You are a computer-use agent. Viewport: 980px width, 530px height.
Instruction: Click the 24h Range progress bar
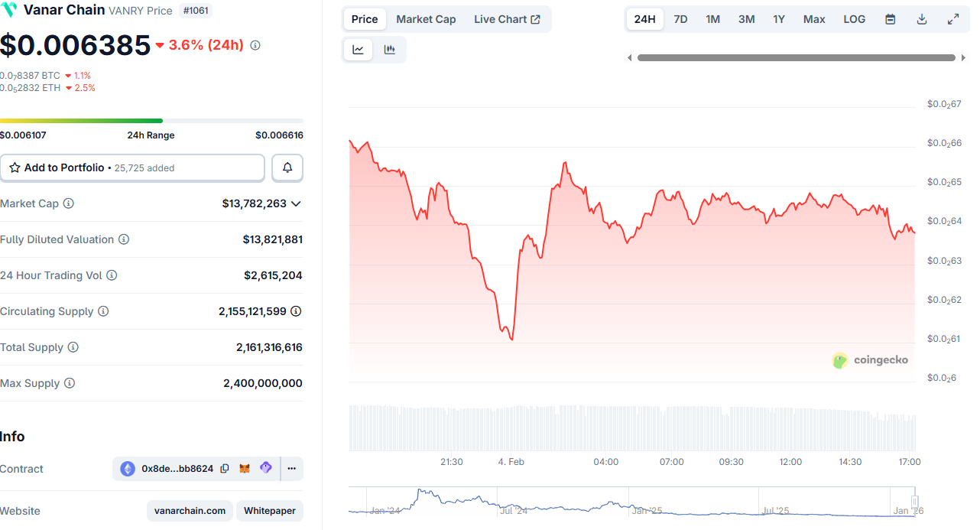click(x=151, y=121)
